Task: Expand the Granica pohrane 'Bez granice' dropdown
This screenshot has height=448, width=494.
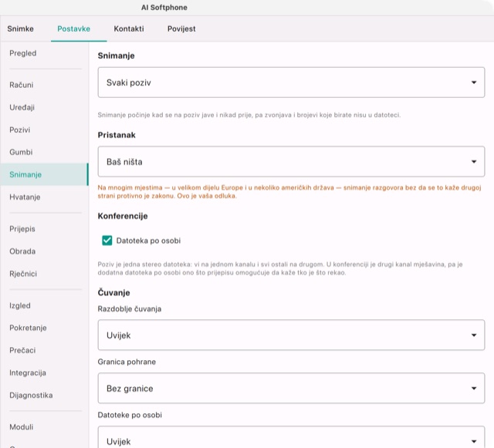Action: [x=291, y=388]
